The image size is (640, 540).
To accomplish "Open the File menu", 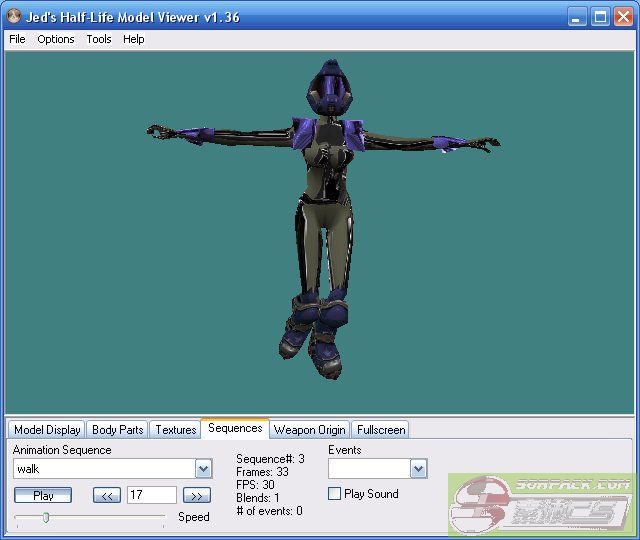I will click(x=17, y=39).
